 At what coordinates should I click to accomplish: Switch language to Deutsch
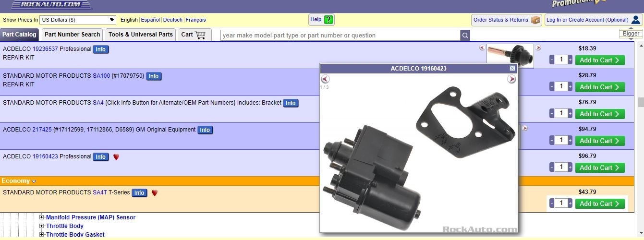173,20
